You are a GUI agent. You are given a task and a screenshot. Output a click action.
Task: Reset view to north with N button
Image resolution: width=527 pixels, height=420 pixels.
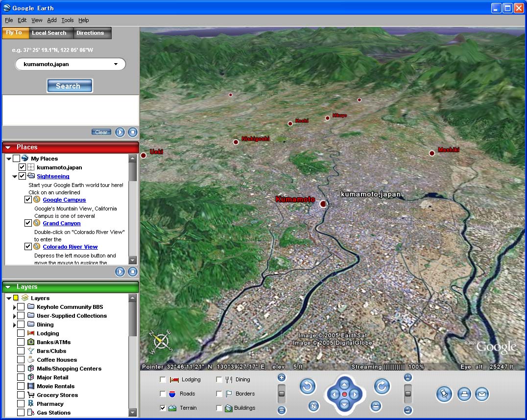[314, 406]
